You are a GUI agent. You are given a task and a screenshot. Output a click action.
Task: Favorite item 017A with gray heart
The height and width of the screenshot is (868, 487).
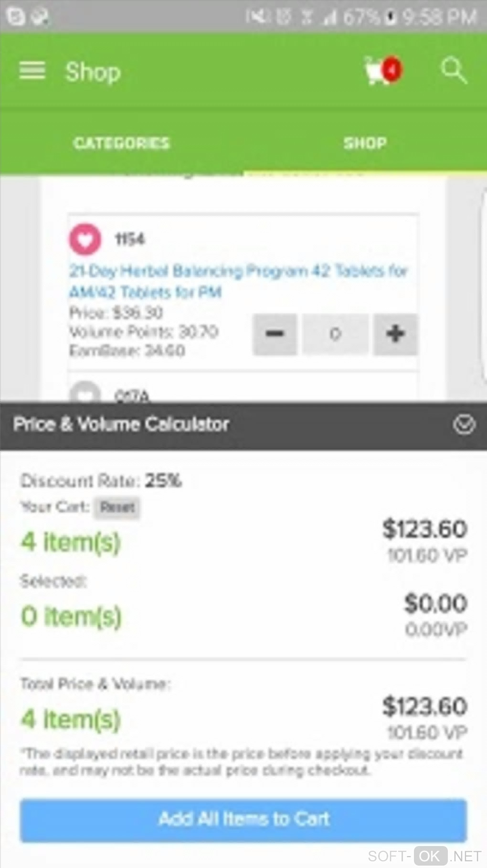point(85,394)
